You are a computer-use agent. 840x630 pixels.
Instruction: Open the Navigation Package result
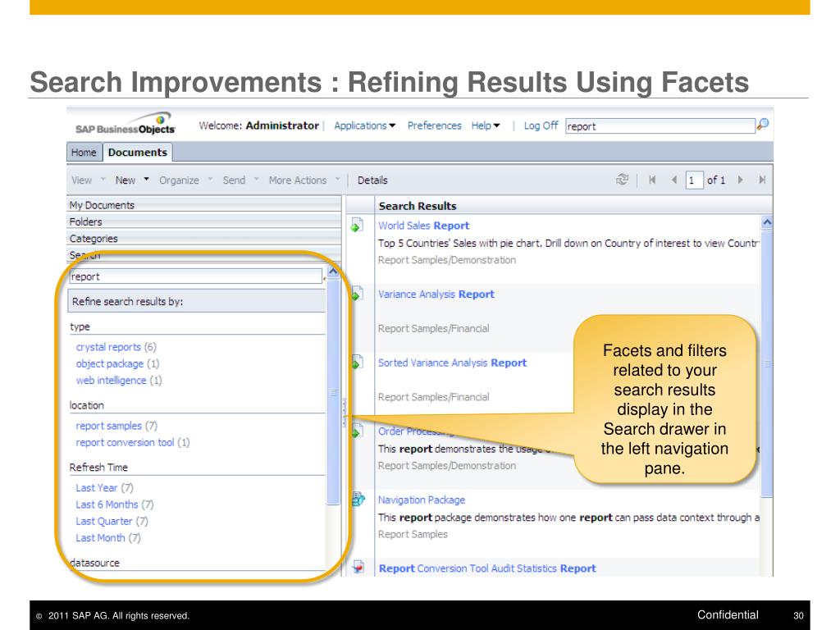pyautogui.click(x=422, y=500)
